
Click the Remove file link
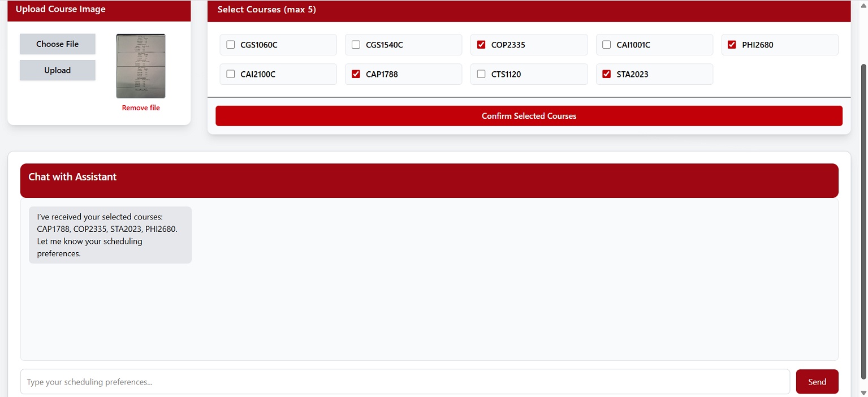[x=141, y=108]
